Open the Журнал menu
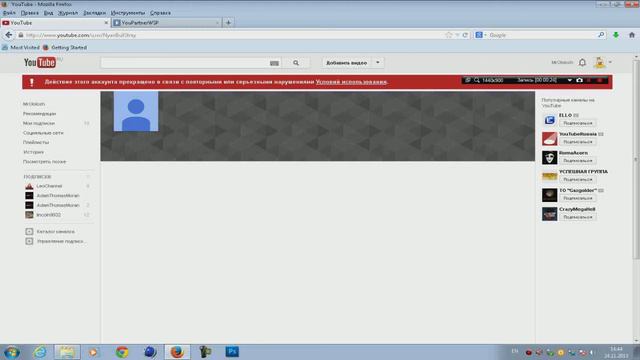The width and height of the screenshot is (640, 360). coord(68,13)
